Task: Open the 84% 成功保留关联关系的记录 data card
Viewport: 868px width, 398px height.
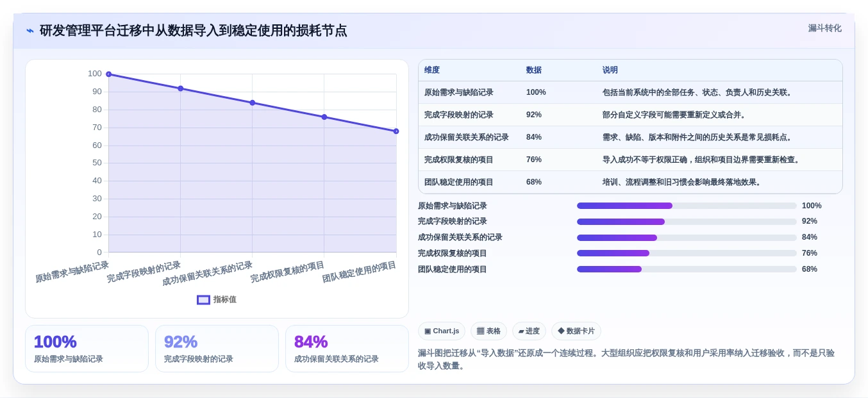Action: (x=347, y=349)
